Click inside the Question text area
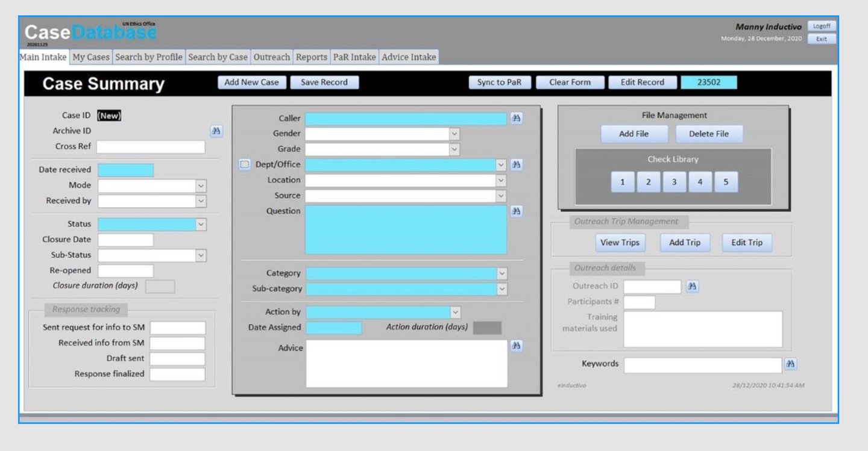The height and width of the screenshot is (451, 868). pos(406,229)
